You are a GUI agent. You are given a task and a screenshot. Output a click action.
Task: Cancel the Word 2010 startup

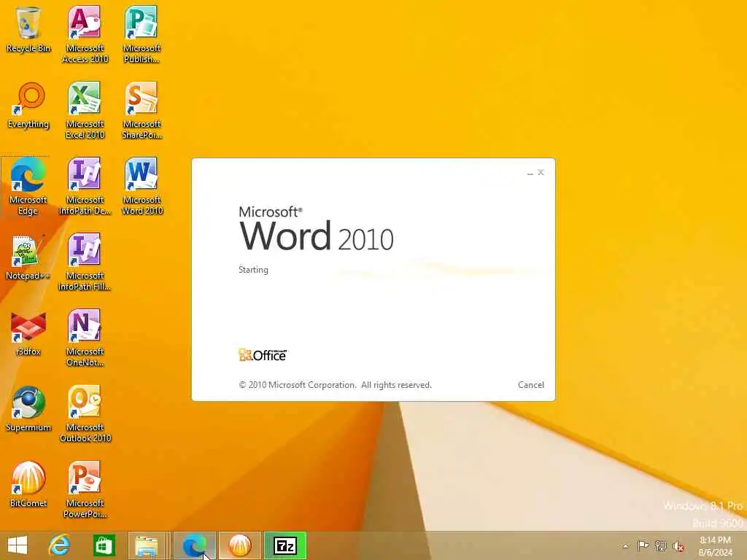pyautogui.click(x=531, y=385)
